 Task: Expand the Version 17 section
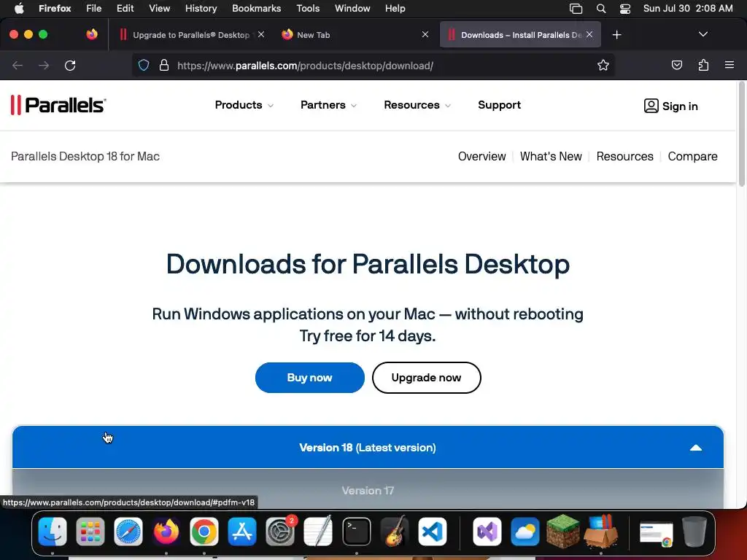pyautogui.click(x=368, y=490)
